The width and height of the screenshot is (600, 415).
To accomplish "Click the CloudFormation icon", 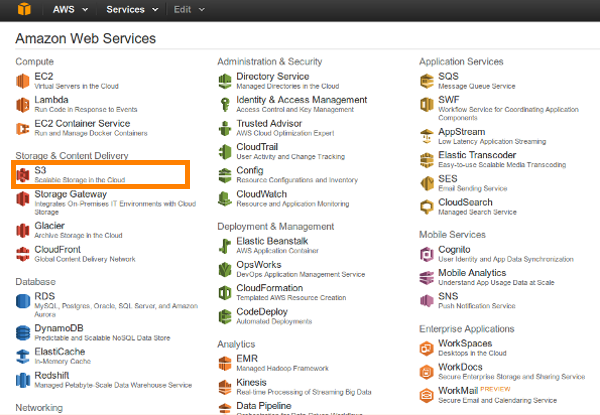I will pyautogui.click(x=225, y=293).
